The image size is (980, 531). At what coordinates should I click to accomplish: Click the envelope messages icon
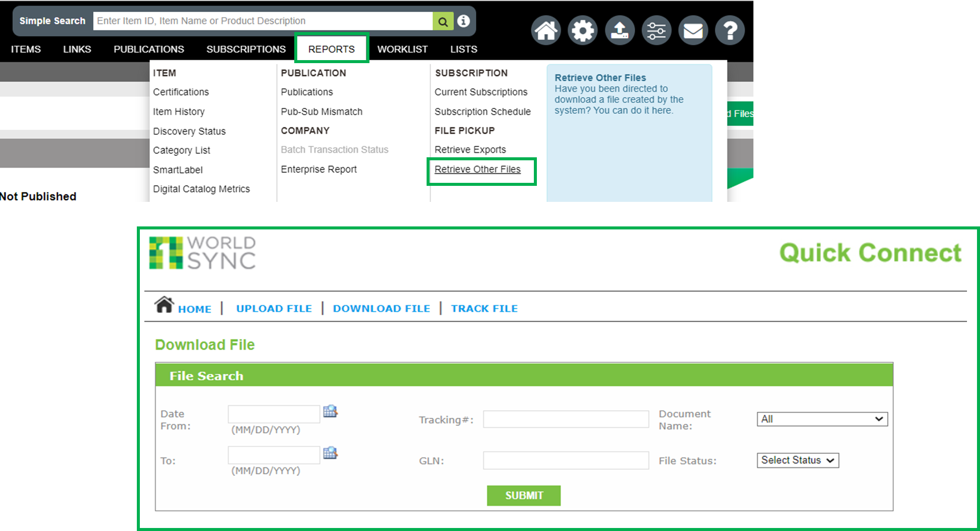point(693,30)
